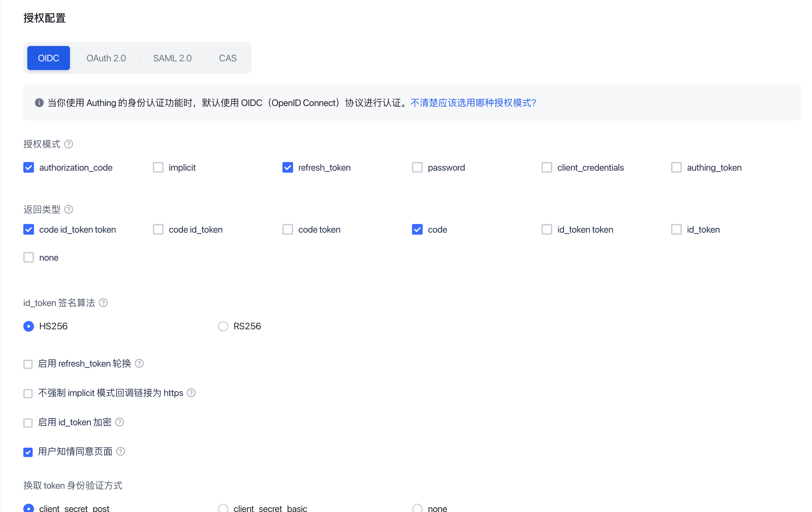Uncheck the refresh_token grant mode

[x=287, y=167]
